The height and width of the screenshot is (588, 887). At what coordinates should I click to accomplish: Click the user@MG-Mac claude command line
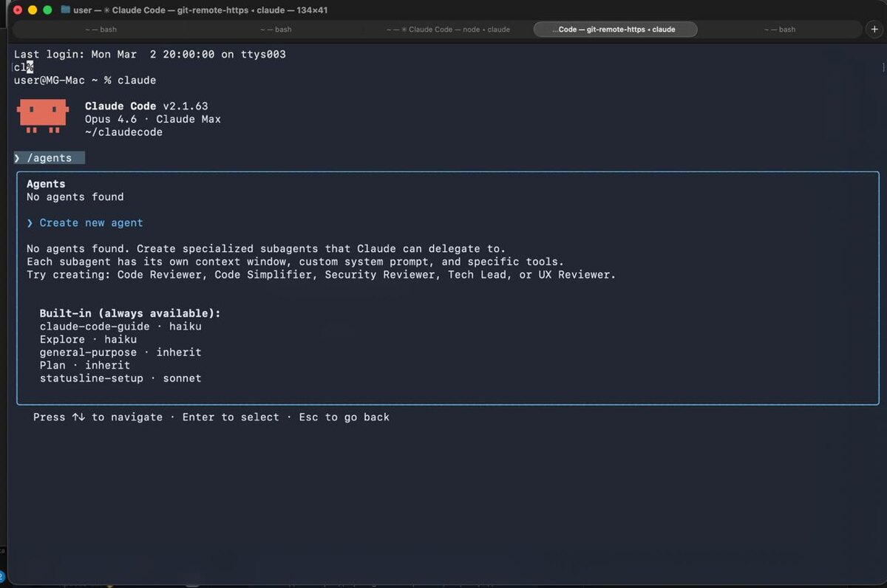click(x=85, y=81)
